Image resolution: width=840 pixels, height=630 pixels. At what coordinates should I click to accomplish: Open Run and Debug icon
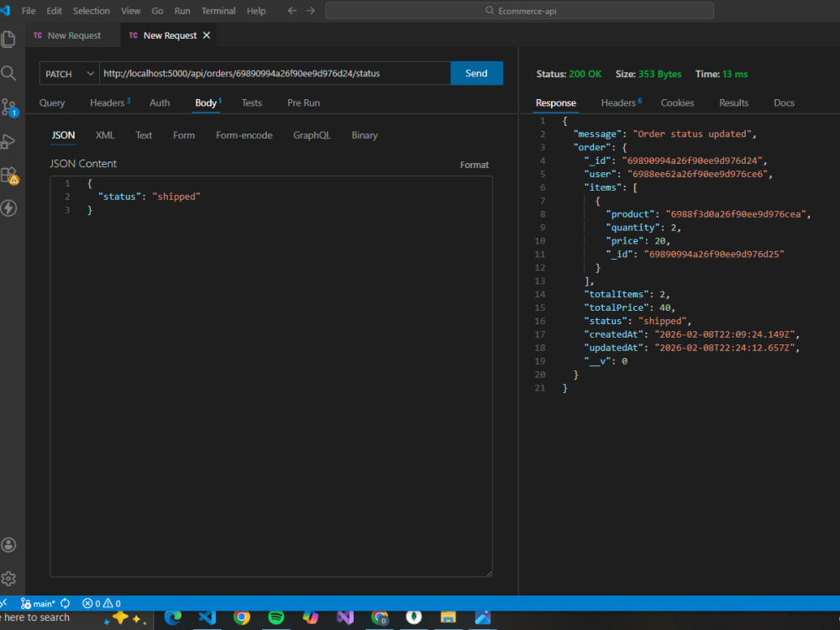point(8,141)
